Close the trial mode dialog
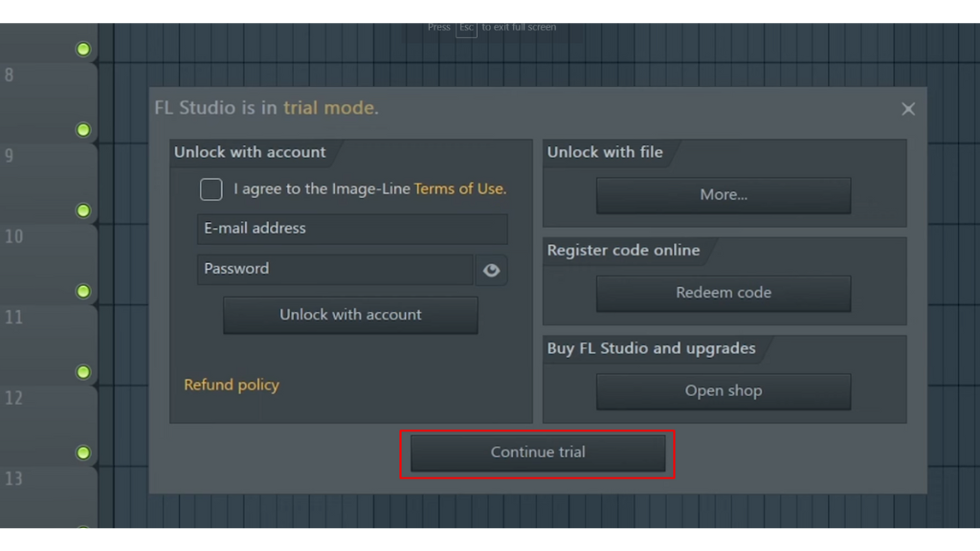This screenshot has height=551, width=980. click(x=908, y=109)
